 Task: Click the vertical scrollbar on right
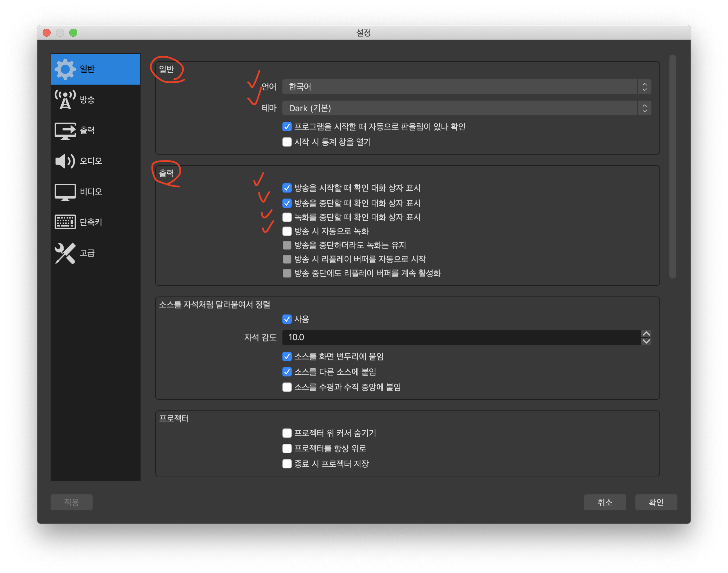[x=672, y=166]
